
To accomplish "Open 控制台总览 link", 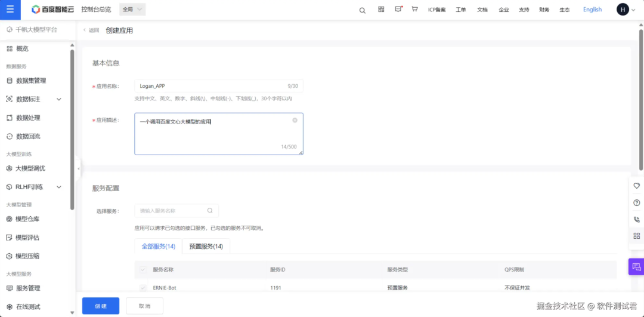I will click(x=96, y=10).
